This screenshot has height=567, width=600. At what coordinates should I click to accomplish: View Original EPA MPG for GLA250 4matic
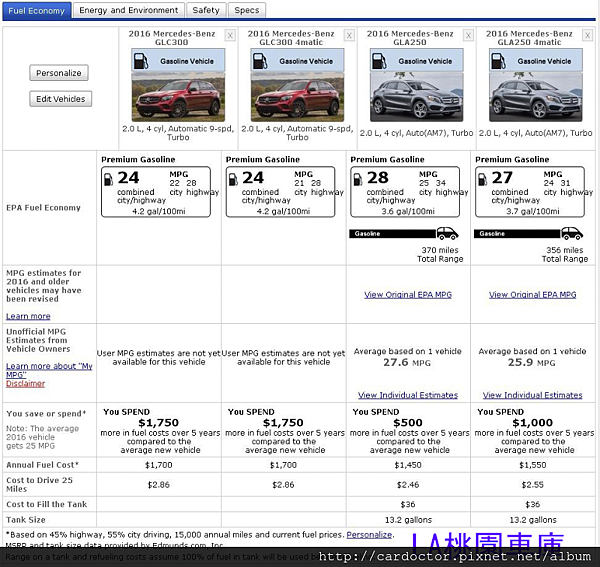point(533,295)
